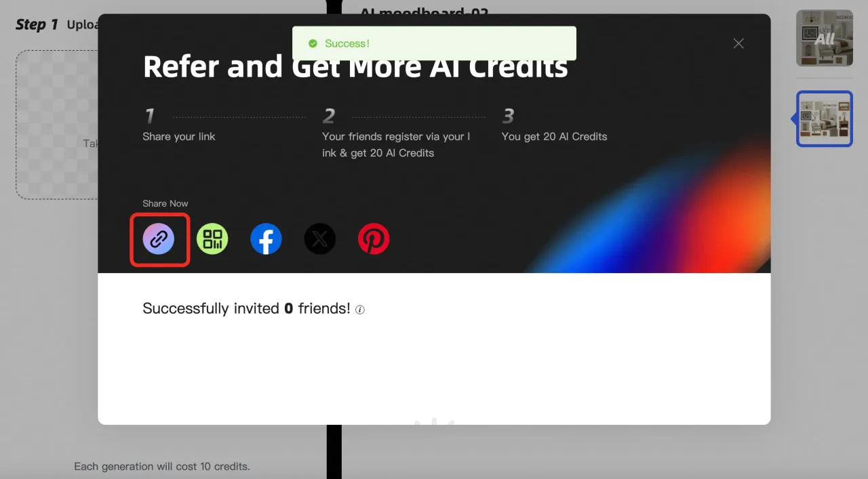Close the Refer and Get Credits dialog

click(x=738, y=43)
